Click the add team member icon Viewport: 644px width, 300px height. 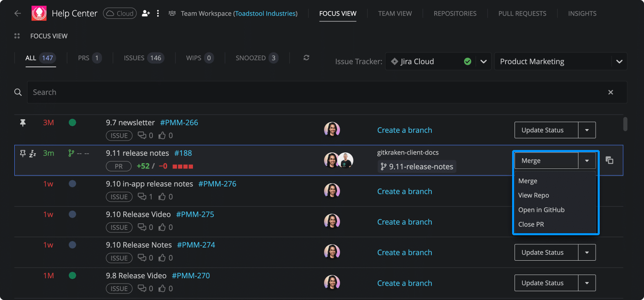pos(146,14)
